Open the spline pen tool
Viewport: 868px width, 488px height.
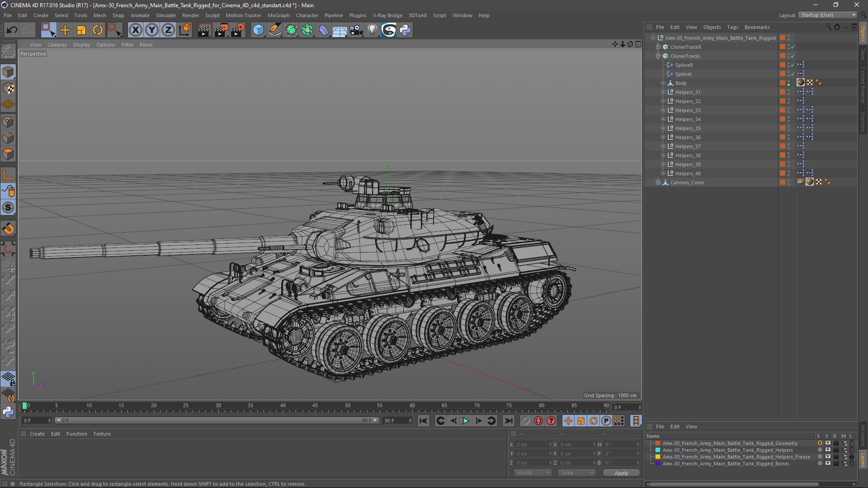[275, 30]
